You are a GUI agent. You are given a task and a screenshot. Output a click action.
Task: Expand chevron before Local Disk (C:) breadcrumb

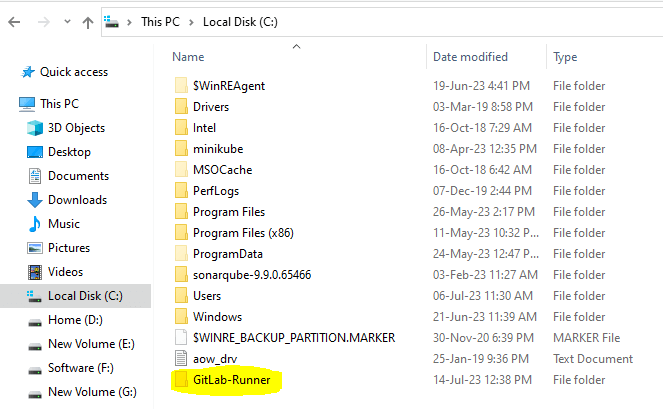click(192, 22)
